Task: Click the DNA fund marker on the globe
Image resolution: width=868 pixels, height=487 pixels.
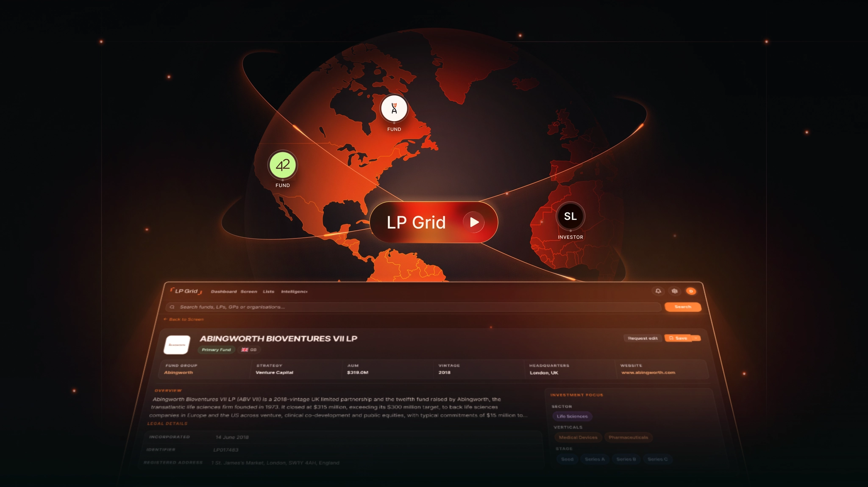Action: coord(394,108)
